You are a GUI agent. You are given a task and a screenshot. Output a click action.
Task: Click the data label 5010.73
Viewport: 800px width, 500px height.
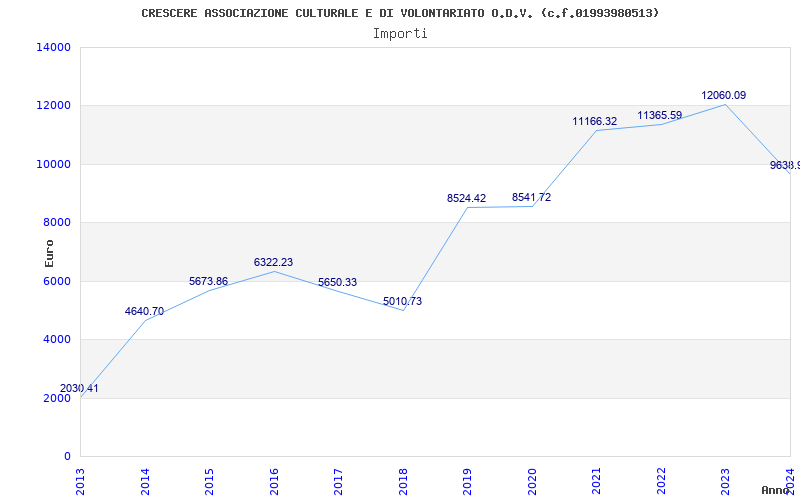(x=403, y=301)
